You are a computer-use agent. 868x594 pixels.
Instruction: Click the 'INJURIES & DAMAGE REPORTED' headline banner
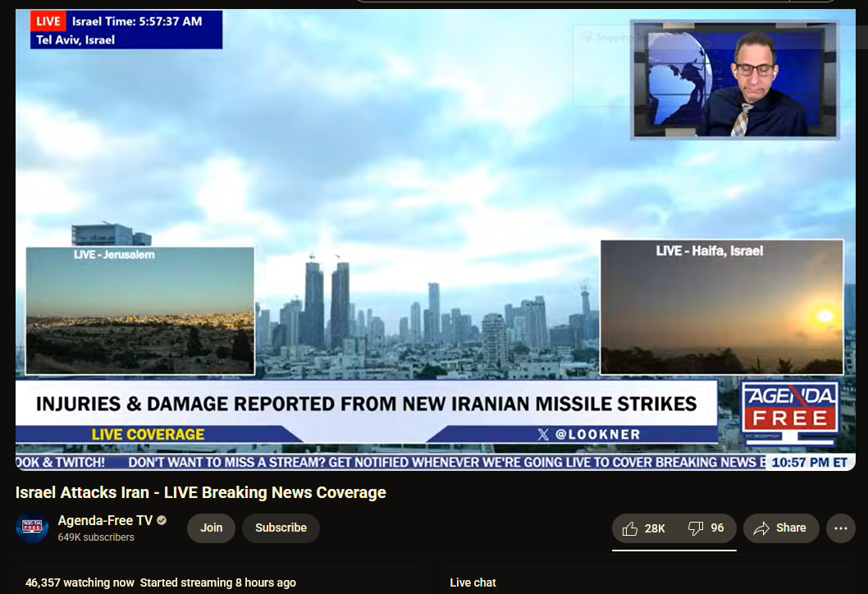pyautogui.click(x=367, y=404)
